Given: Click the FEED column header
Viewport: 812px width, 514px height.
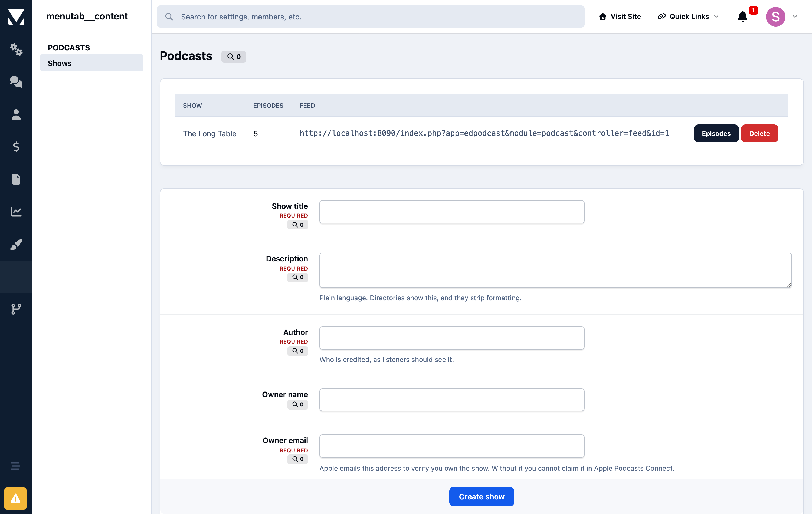Looking at the screenshot, I should (307, 106).
